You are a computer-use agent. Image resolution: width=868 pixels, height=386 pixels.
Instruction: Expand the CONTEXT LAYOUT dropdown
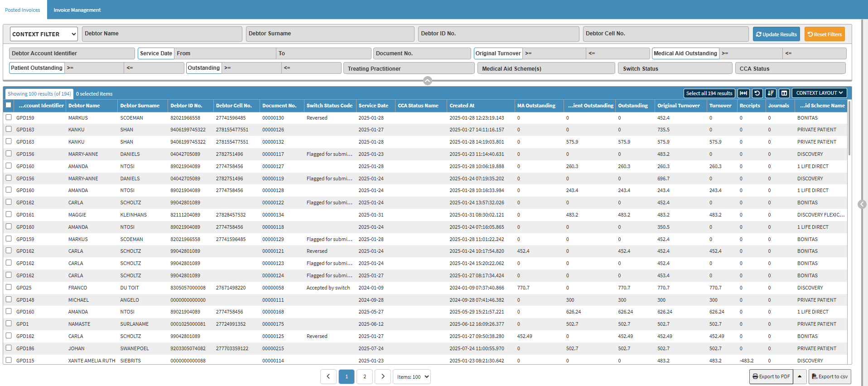coord(820,93)
